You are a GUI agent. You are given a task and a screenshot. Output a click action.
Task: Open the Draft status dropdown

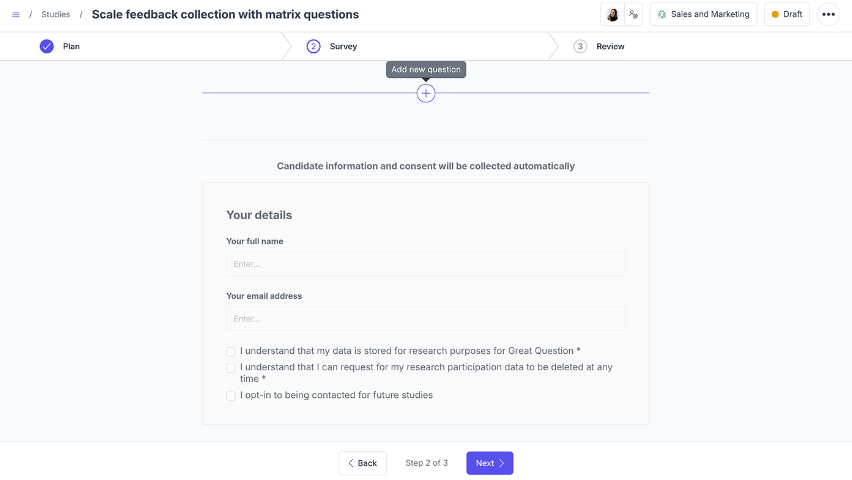(x=787, y=15)
